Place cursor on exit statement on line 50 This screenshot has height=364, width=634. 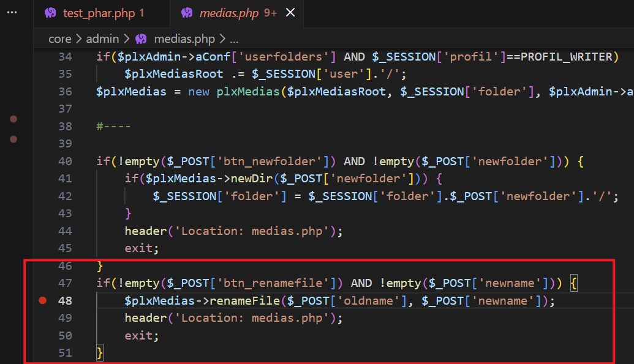coord(140,335)
